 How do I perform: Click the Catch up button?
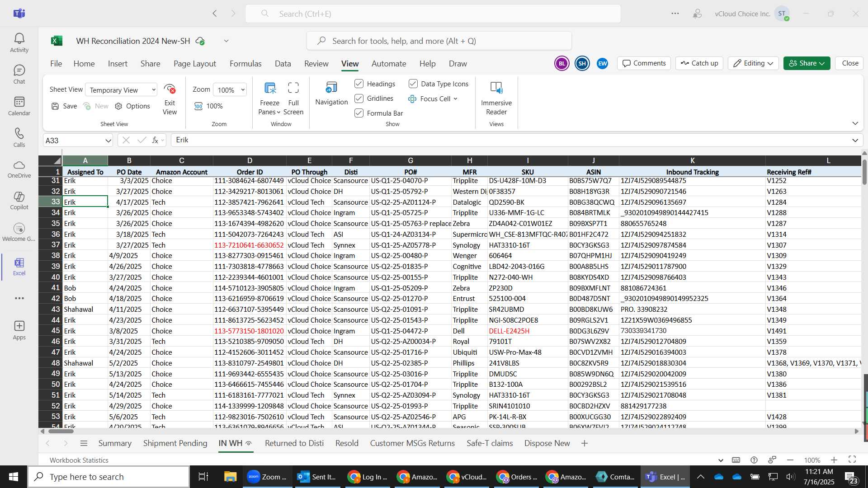tap(699, 63)
